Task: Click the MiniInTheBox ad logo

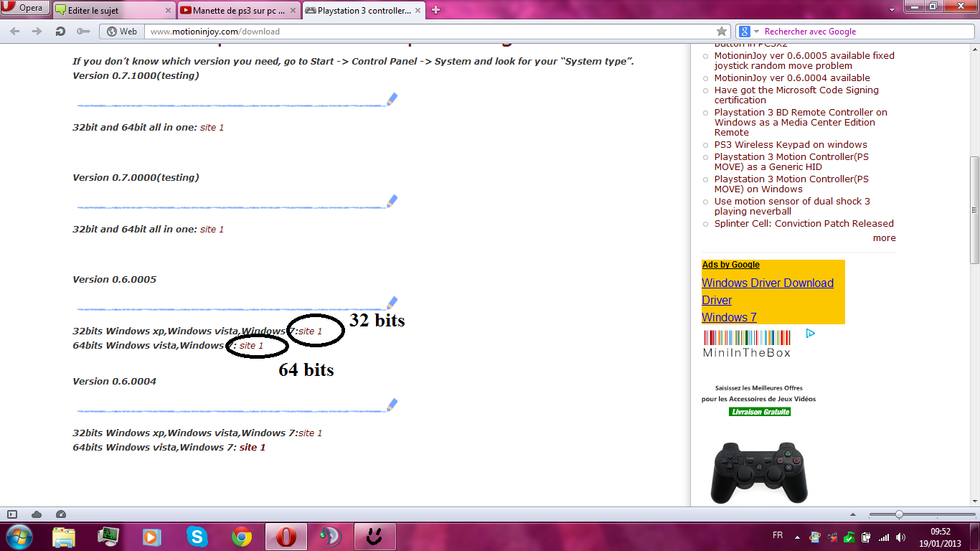Action: [747, 344]
